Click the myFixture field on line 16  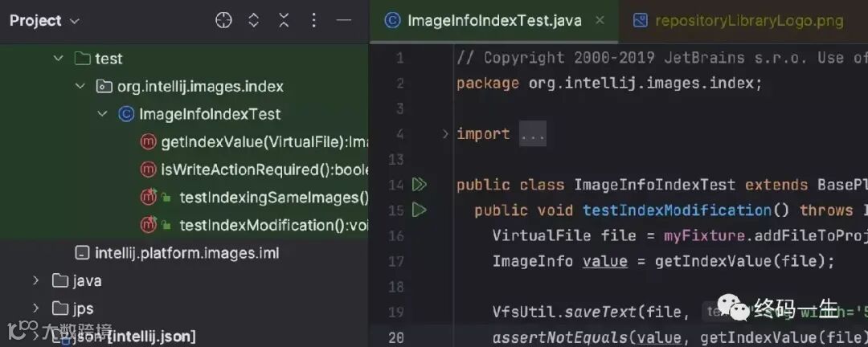pyautogui.click(x=704, y=236)
